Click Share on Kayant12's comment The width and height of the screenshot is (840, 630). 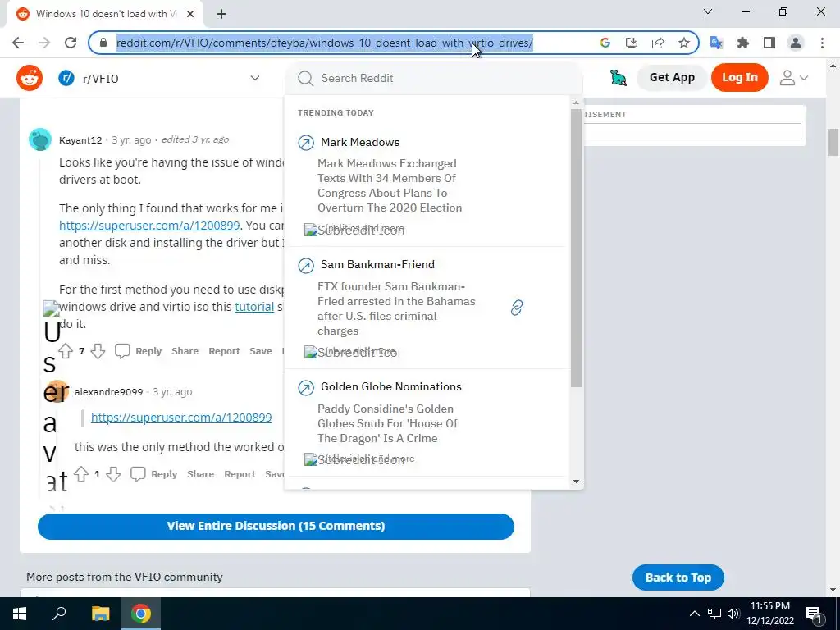(185, 351)
